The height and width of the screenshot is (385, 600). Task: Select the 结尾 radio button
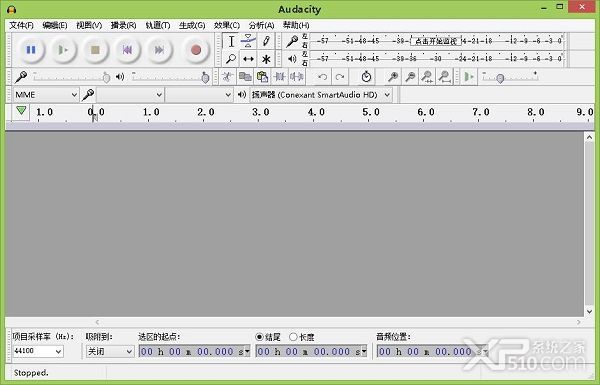259,337
